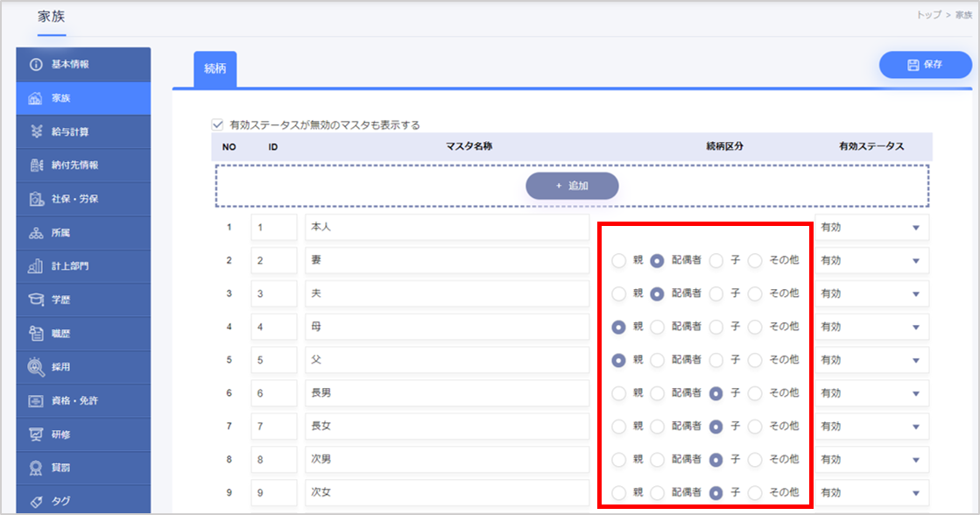Select the 学歴 graduation cap icon

(x=37, y=300)
